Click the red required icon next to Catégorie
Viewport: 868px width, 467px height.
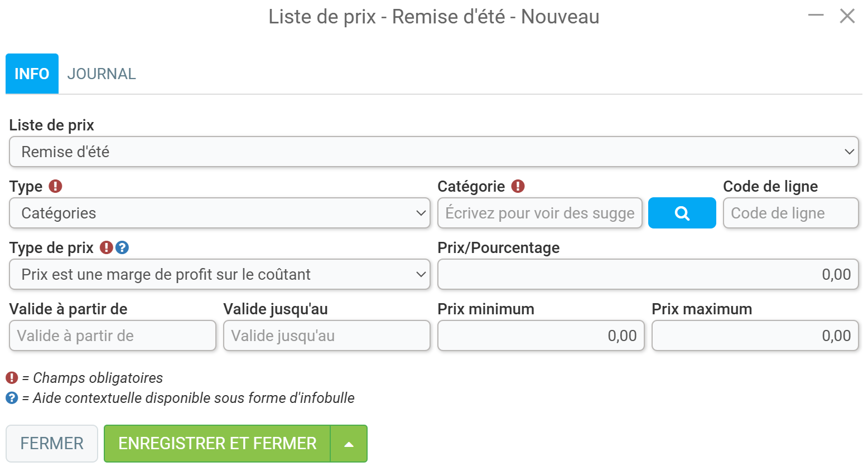tap(518, 186)
